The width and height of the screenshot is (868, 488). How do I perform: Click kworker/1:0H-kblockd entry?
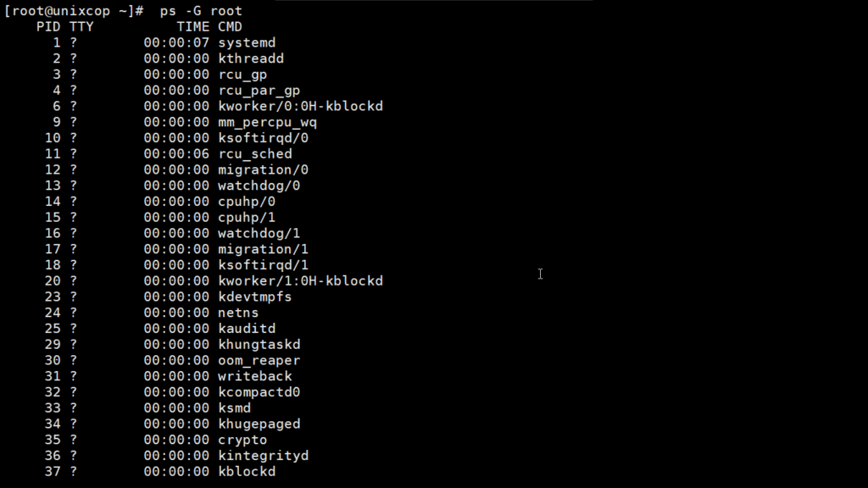click(301, 281)
